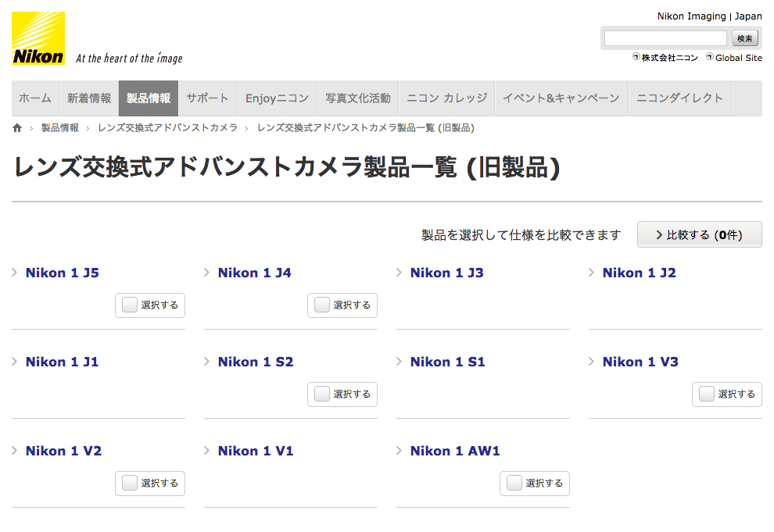This screenshot has height=532, width=774.
Task: Click the arrow icon beside Global Site
Action: (x=709, y=57)
